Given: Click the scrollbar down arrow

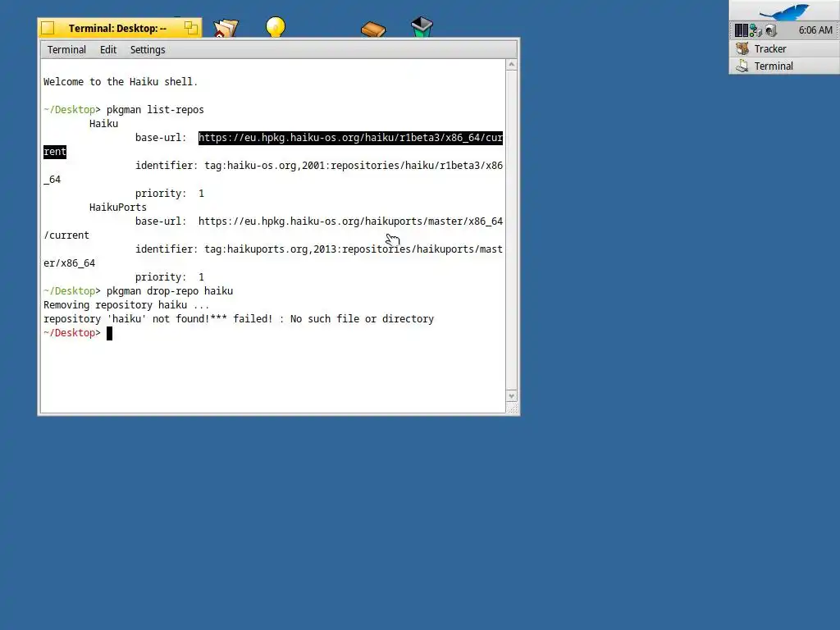Looking at the screenshot, I should tap(512, 396).
